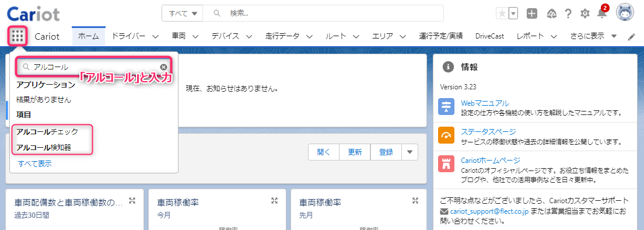644x230 pixels.
Task: Click the global actions plus icon
Action: click(x=532, y=13)
